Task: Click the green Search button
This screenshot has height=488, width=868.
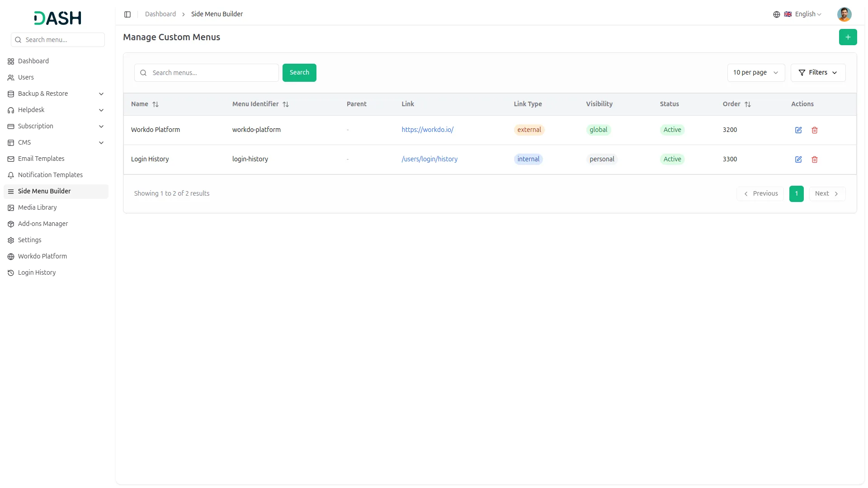Action: pos(299,73)
